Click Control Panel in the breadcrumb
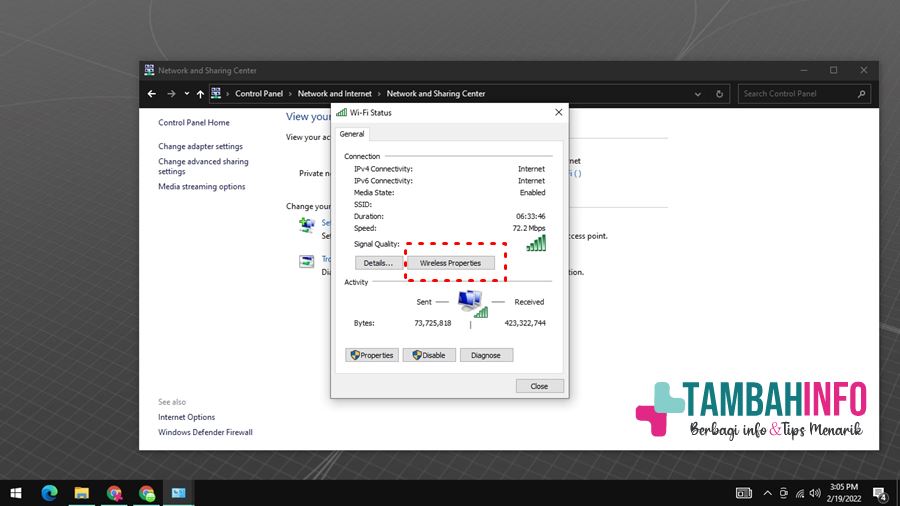 click(259, 94)
